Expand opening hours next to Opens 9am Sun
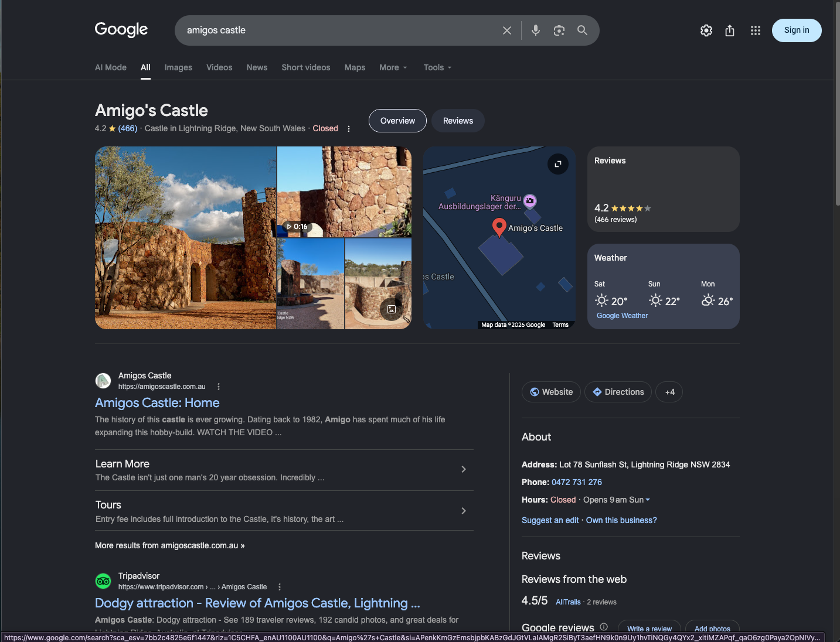This screenshot has width=840, height=642. click(648, 500)
